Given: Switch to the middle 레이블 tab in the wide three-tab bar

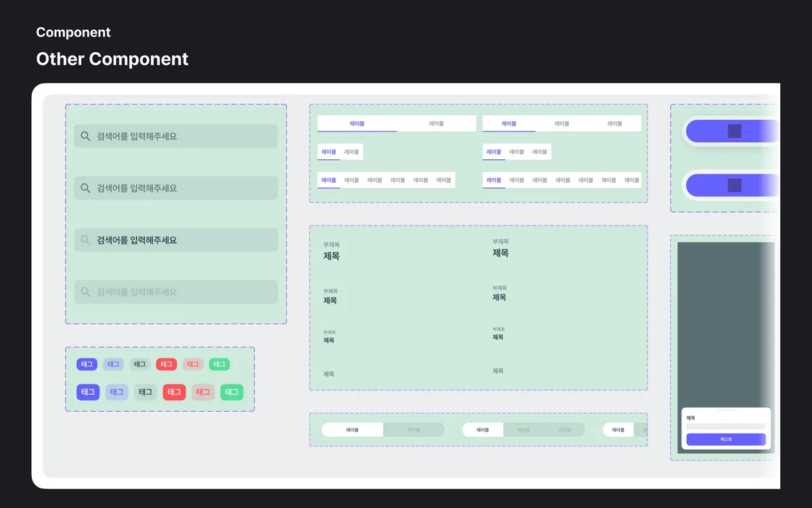Looking at the screenshot, I should 562,123.
